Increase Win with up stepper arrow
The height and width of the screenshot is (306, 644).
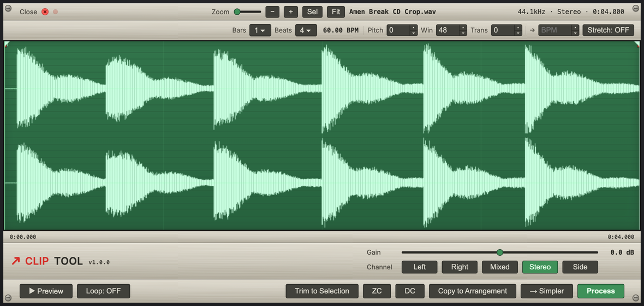tap(463, 27)
